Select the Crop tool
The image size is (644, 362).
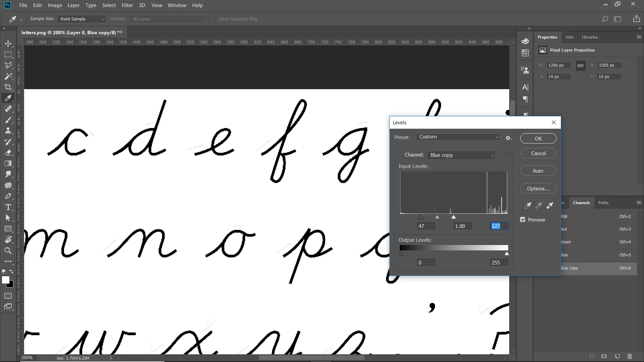(x=8, y=87)
